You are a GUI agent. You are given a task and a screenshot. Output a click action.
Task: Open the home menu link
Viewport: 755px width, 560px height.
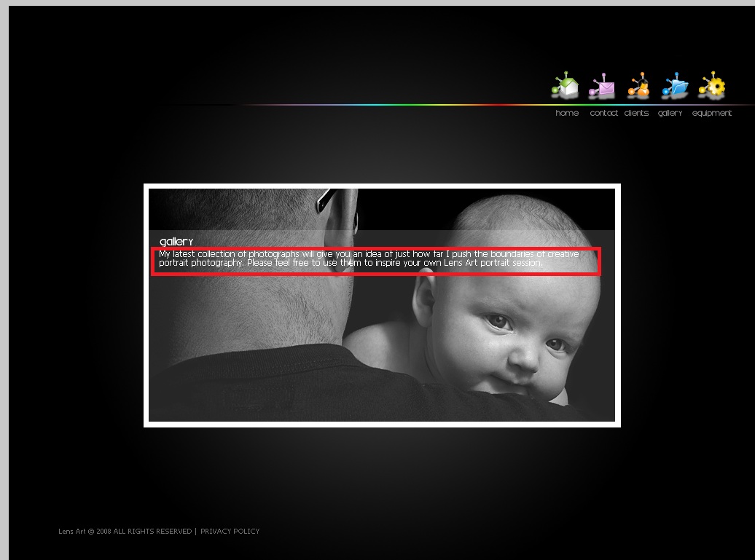tap(567, 113)
